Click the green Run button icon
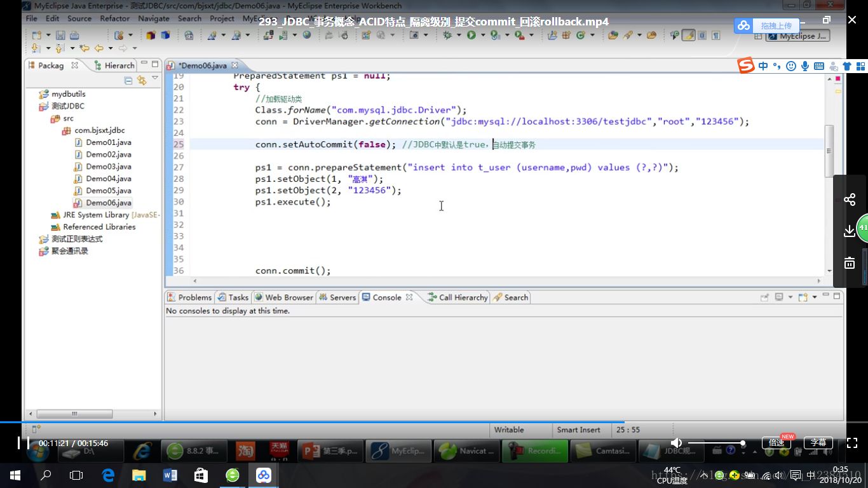The image size is (868, 488). click(471, 36)
